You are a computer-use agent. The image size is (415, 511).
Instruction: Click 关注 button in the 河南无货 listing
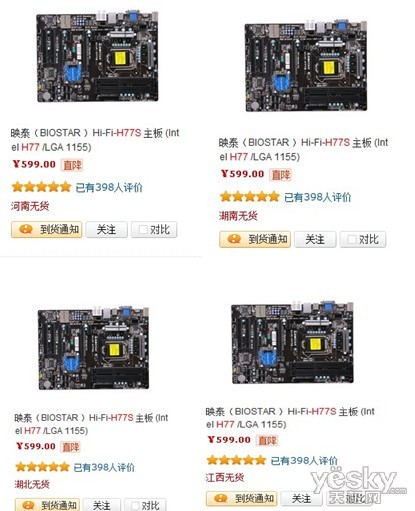(107, 230)
